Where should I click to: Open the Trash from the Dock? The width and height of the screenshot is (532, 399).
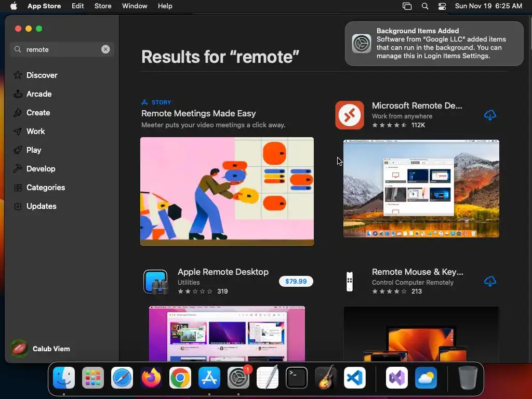(x=468, y=378)
